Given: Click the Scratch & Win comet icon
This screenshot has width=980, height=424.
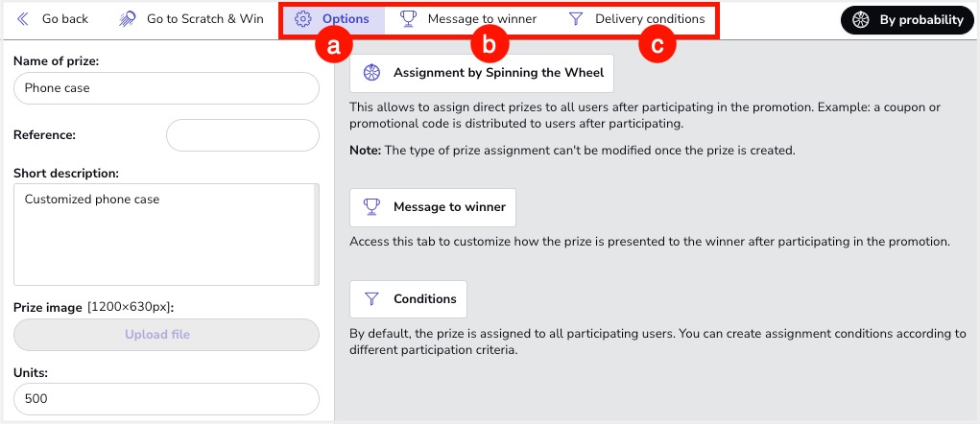Looking at the screenshot, I should click(x=128, y=19).
